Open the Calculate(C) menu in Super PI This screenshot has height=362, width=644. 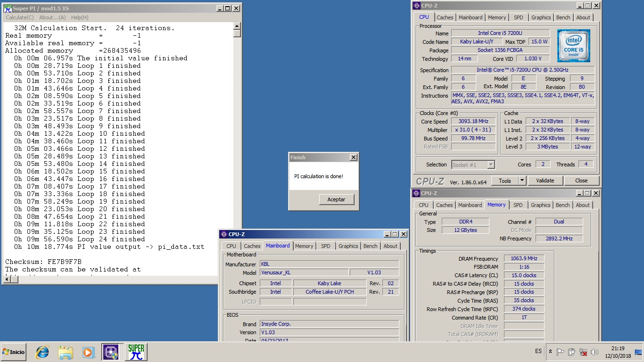tap(19, 17)
